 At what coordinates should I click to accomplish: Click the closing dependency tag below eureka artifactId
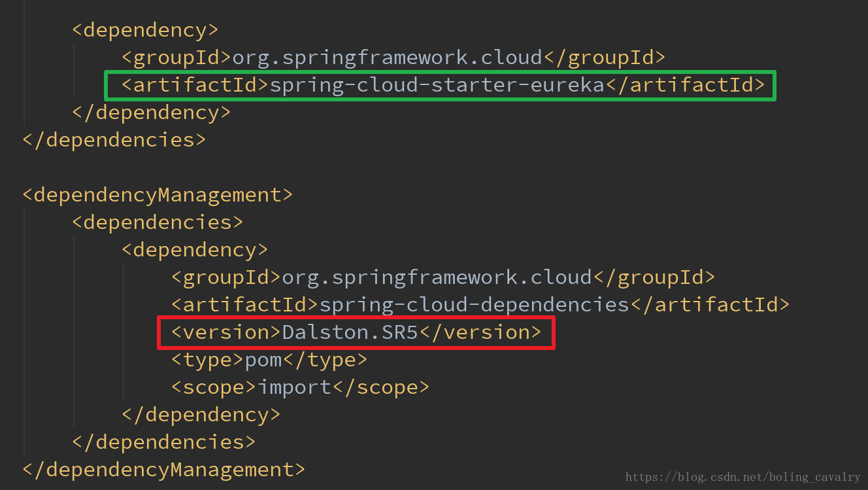coord(151,113)
